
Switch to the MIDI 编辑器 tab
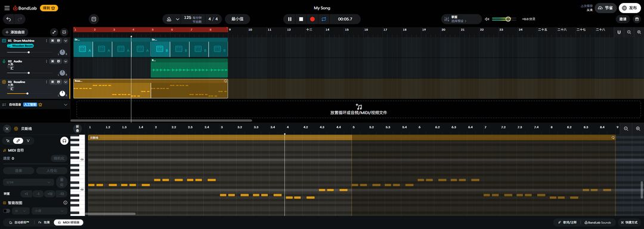69,222
